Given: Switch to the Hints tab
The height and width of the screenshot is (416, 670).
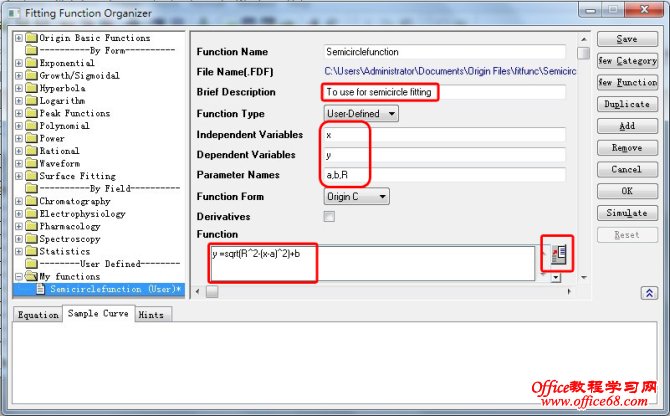Looking at the screenshot, I should [151, 315].
